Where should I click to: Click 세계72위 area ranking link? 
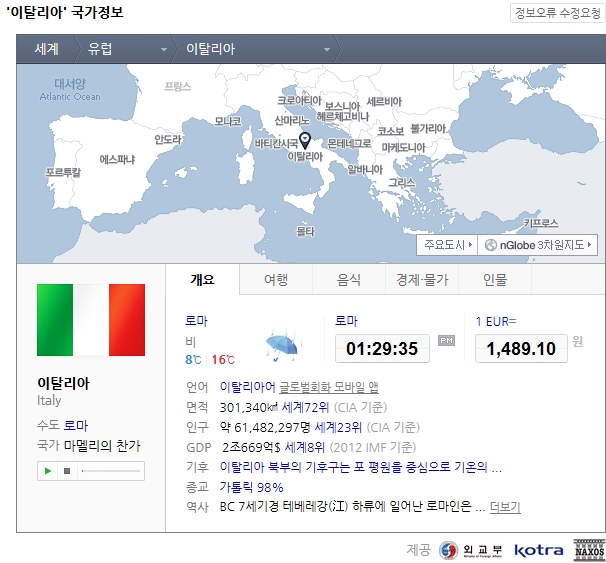tap(305, 407)
